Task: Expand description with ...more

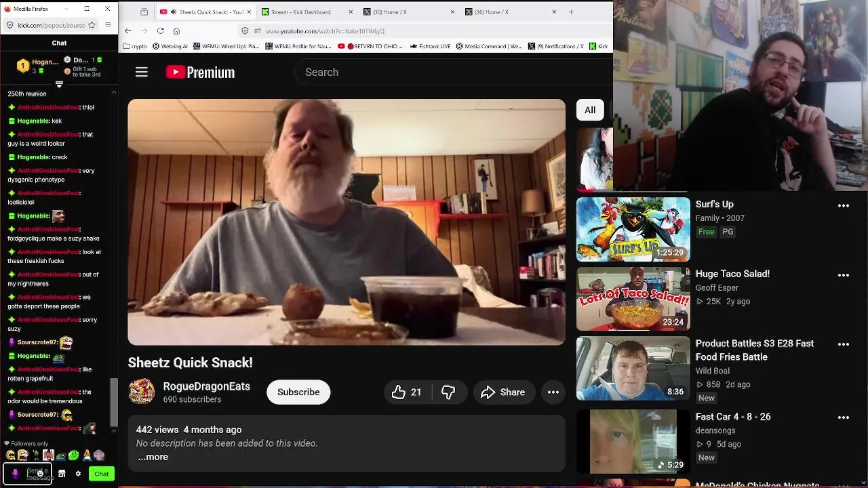Action: [x=153, y=457]
